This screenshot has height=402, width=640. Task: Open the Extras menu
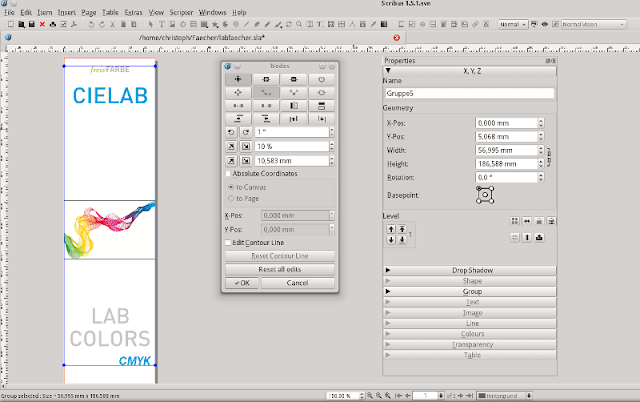[133, 12]
